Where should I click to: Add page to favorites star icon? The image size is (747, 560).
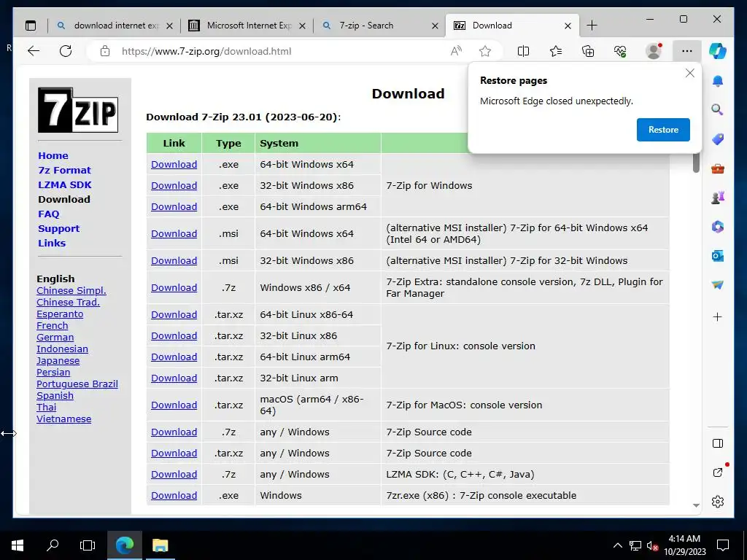coord(485,51)
